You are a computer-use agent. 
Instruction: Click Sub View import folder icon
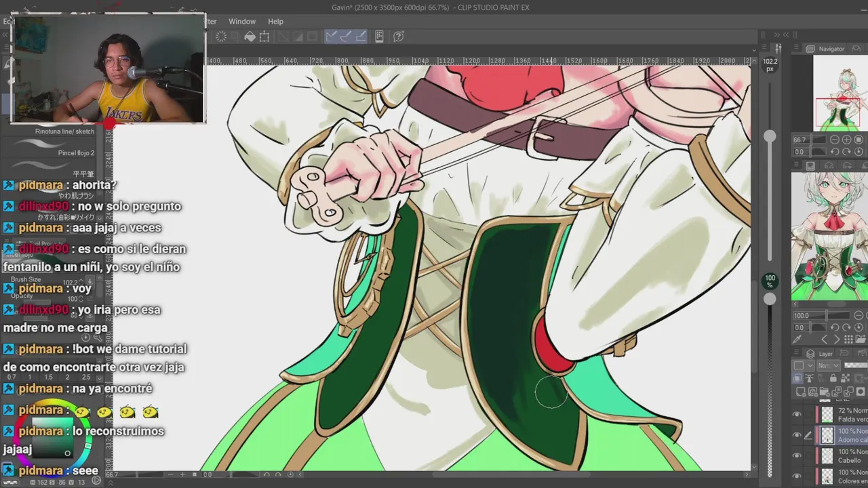point(861,340)
